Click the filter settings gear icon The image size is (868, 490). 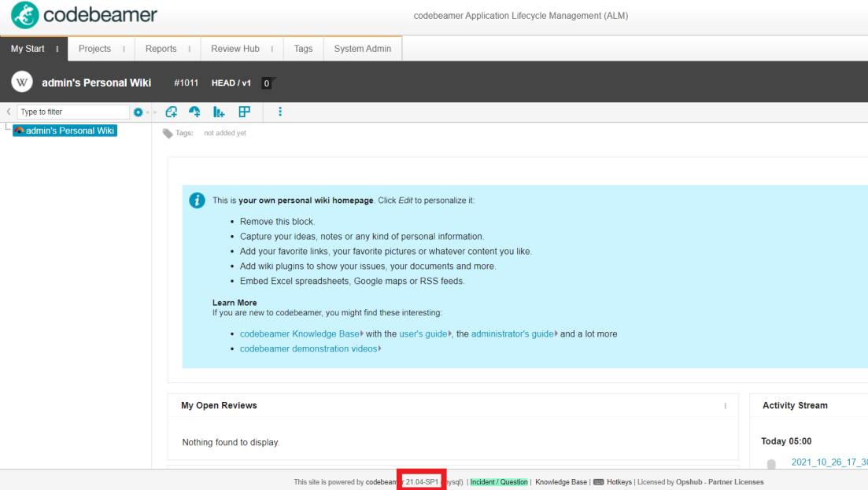pos(139,112)
